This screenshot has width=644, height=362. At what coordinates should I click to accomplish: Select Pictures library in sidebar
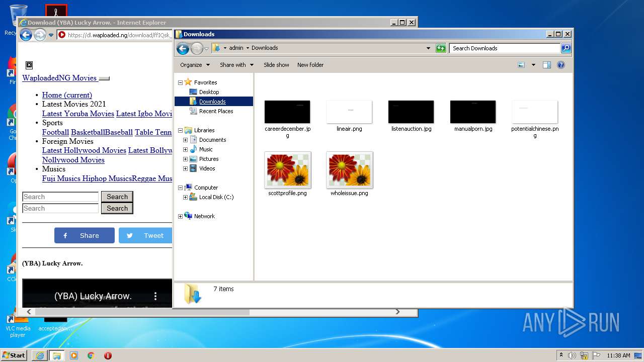click(208, 159)
